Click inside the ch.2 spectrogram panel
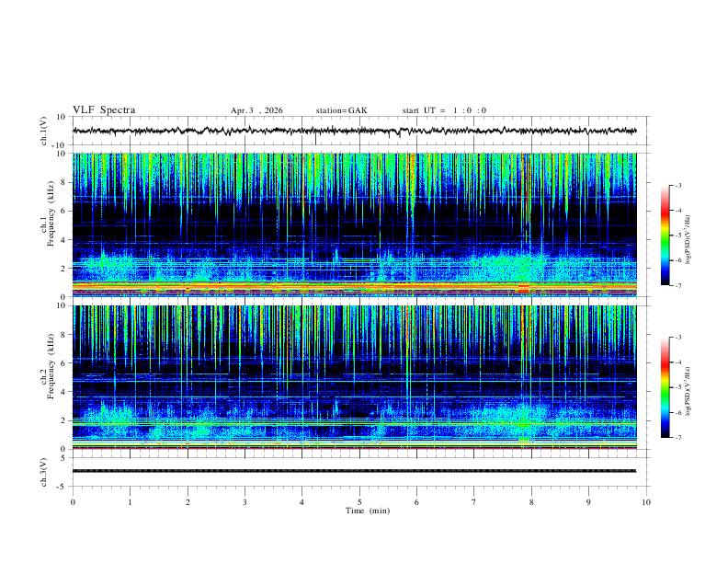The image size is (728, 563). click(354, 377)
